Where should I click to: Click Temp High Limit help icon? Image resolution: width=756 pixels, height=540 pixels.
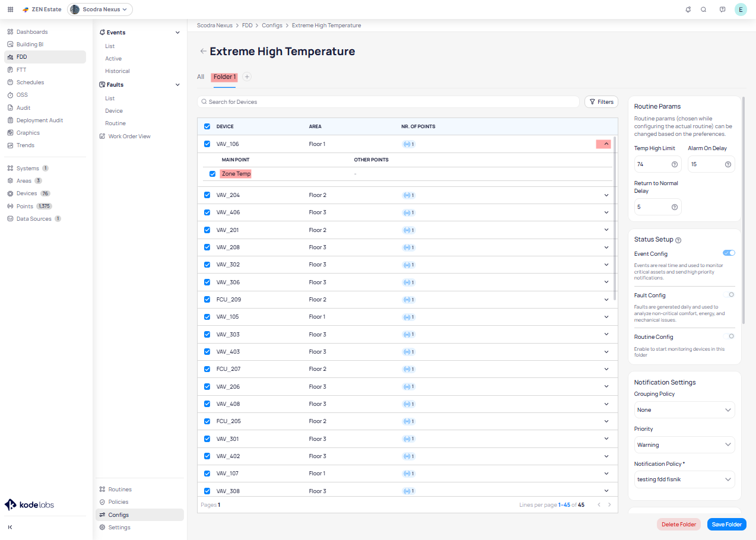pyautogui.click(x=674, y=164)
